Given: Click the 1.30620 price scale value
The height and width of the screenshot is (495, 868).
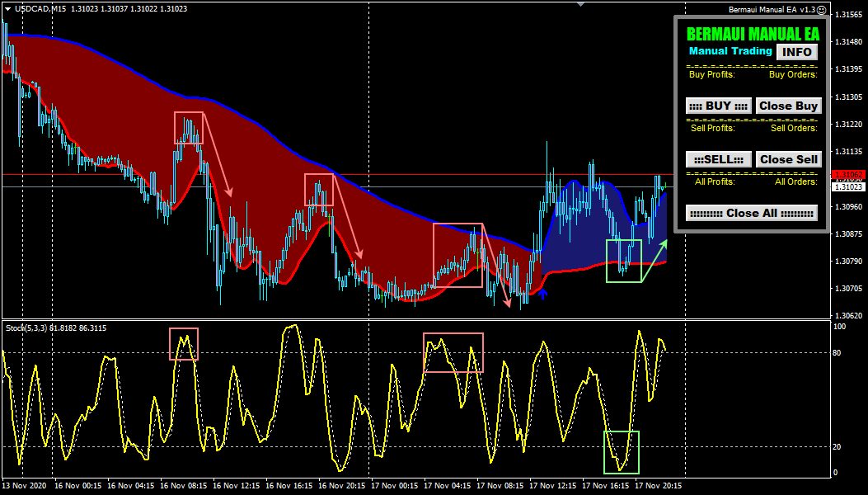Looking at the screenshot, I should pos(849,315).
